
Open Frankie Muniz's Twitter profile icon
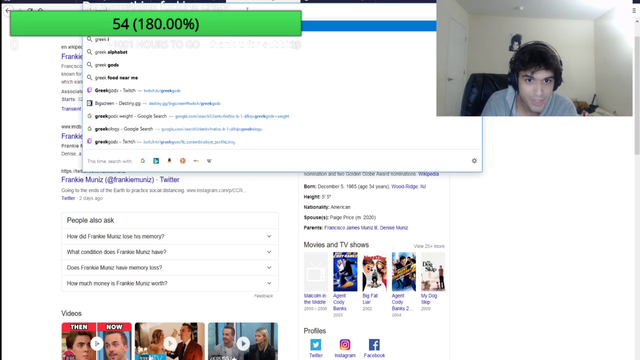coord(316,344)
